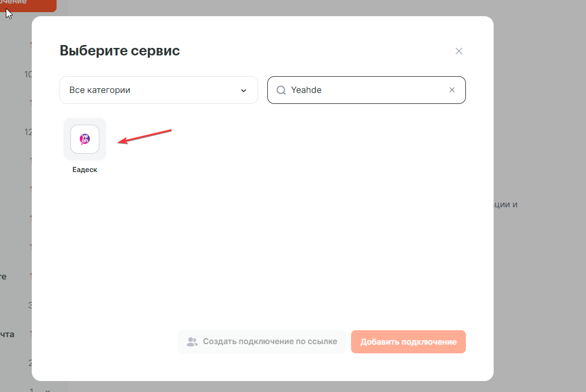This screenshot has height=392, width=586.
Task: Close the 'Выберите сервис' dialog
Action: (x=459, y=51)
